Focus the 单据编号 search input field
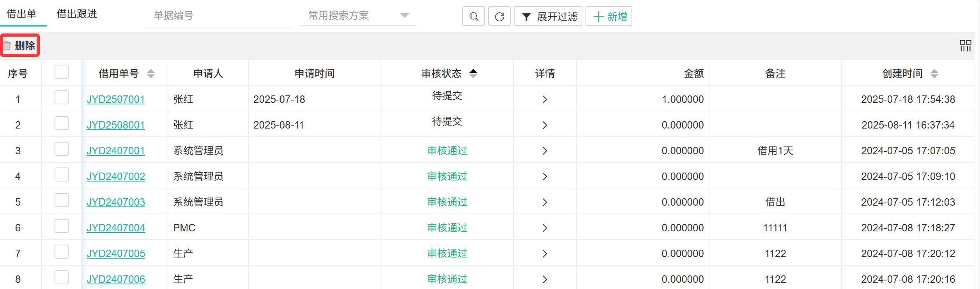980x289 pixels. point(219,16)
